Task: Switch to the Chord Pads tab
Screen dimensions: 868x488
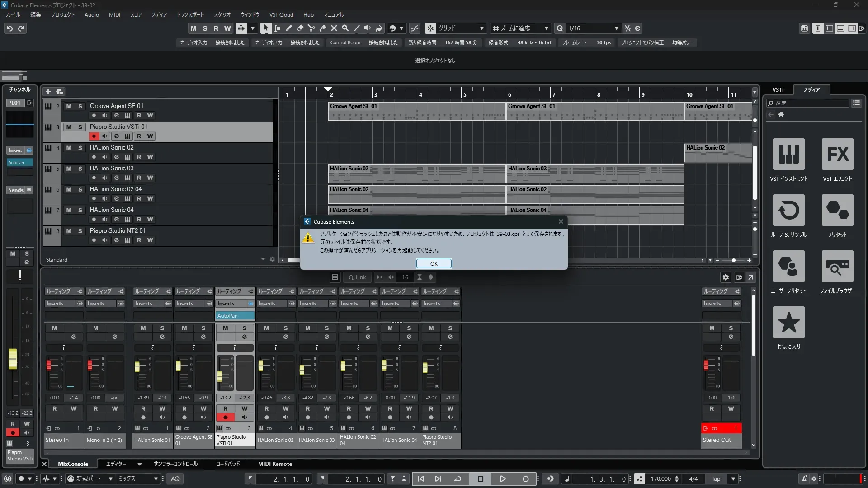Action: click(x=227, y=464)
